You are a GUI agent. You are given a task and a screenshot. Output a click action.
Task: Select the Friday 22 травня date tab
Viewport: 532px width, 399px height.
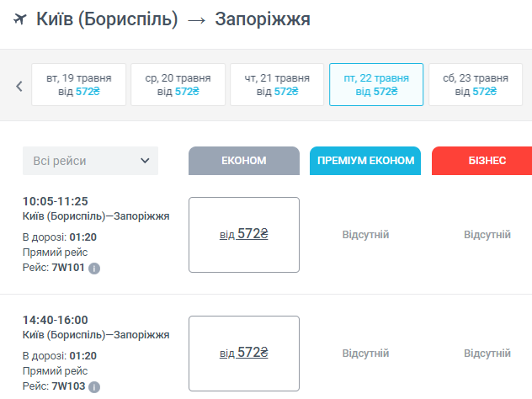click(376, 84)
